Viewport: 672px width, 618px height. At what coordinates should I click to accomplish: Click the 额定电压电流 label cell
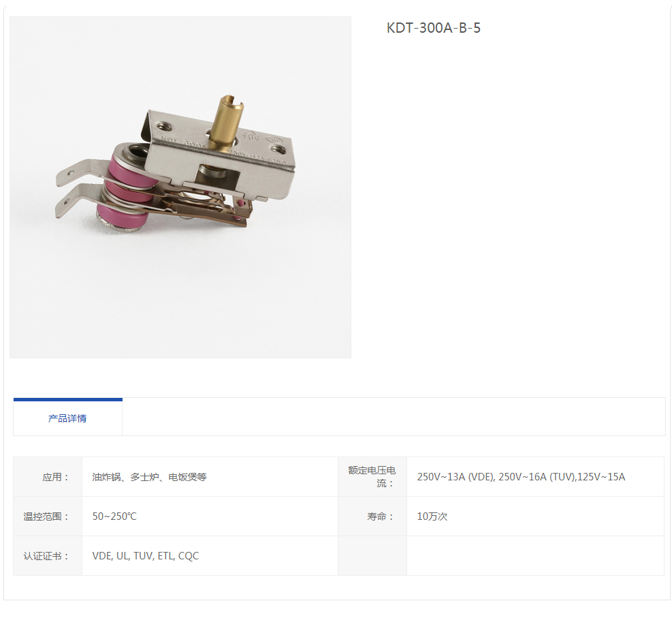[x=372, y=477]
